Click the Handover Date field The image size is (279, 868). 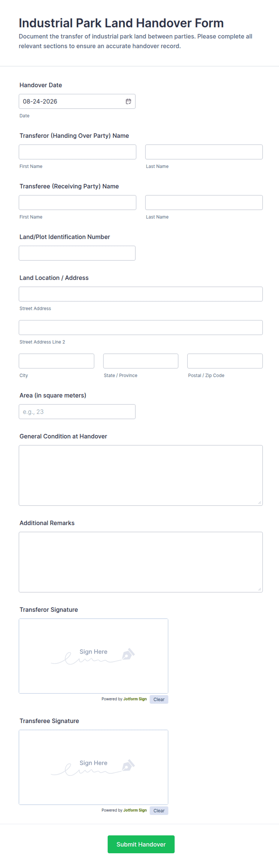point(77,101)
